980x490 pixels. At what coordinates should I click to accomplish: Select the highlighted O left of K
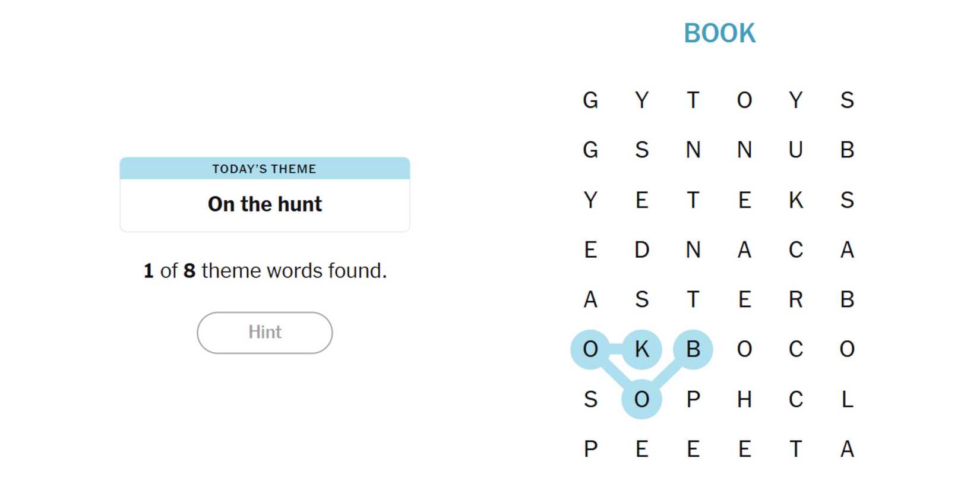pos(590,349)
